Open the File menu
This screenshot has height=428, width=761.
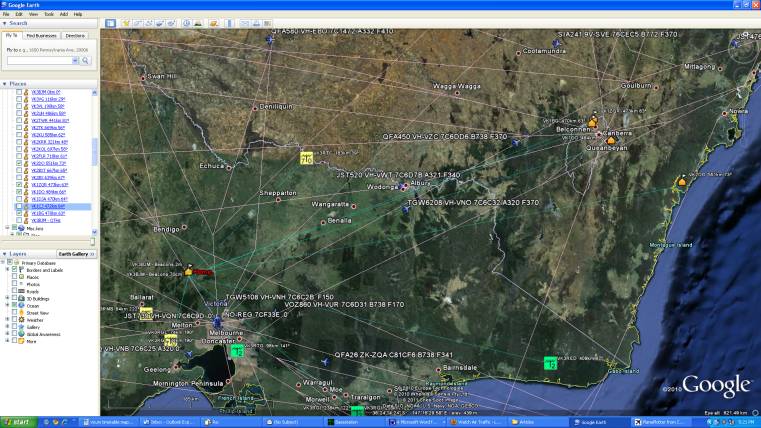6,14
